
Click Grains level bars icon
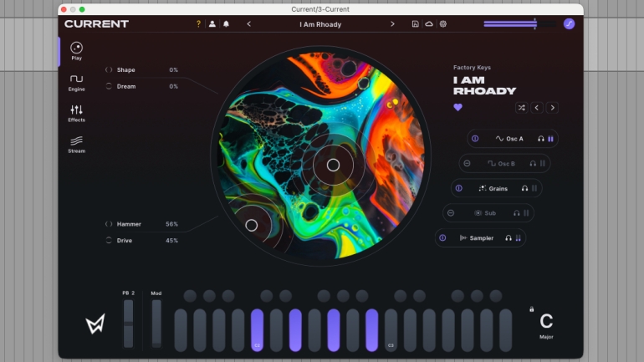tap(534, 188)
